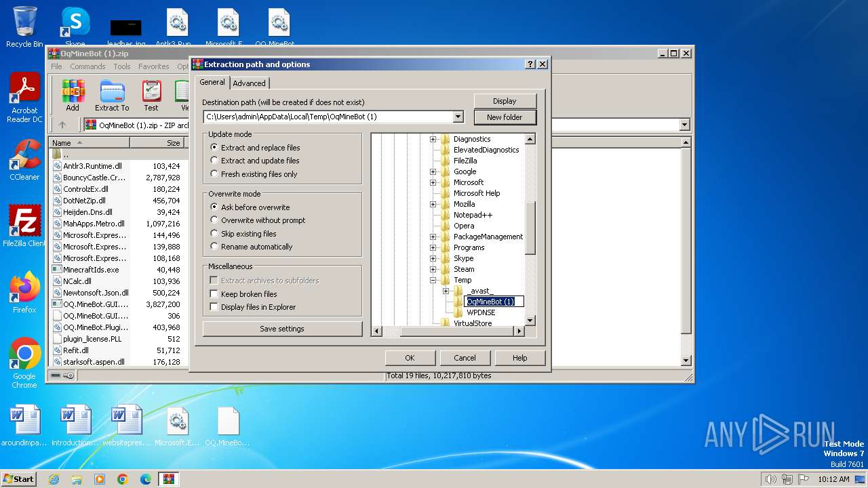This screenshot has width=868, height=488.
Task: Select the WPDNSE folder in tree
Action: pyautogui.click(x=481, y=312)
